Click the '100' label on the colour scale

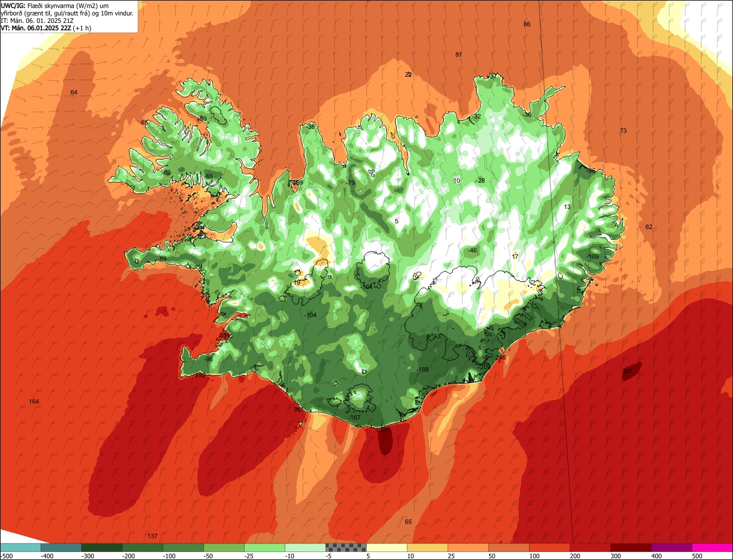click(534, 555)
